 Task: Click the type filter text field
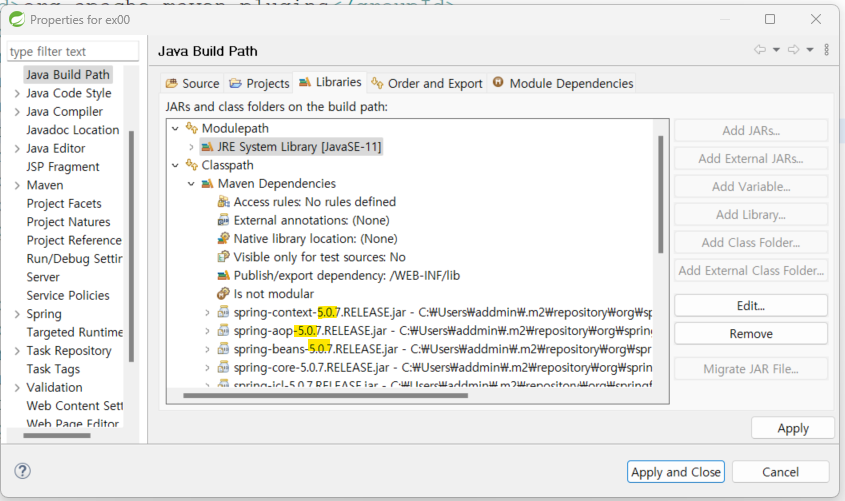(73, 52)
